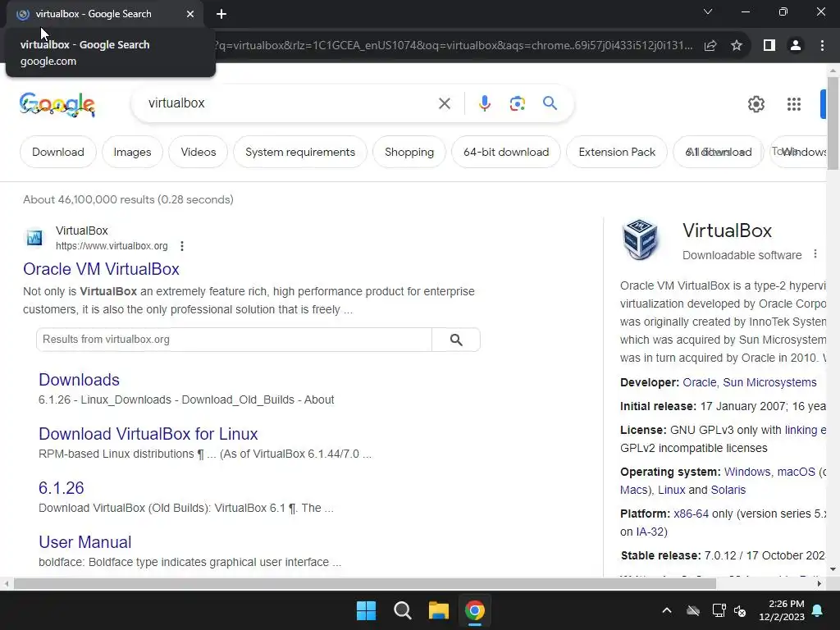Open File Explorer from taskbar
The image size is (840, 630).
click(x=438, y=610)
